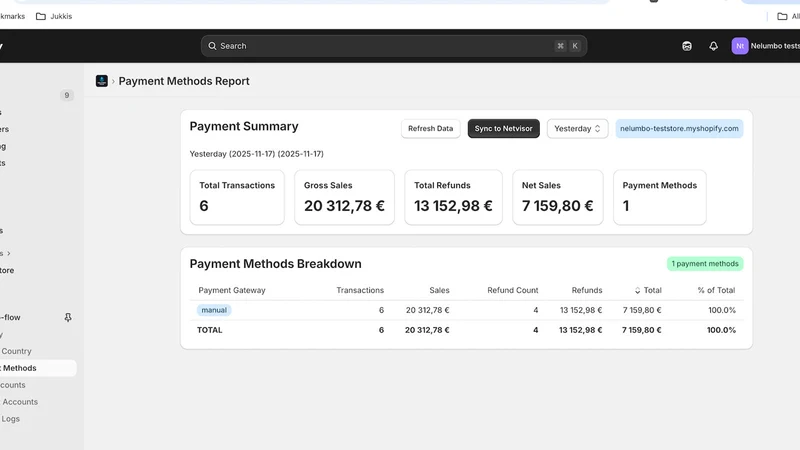
Task: Click the Refresh Data button
Action: coord(431,129)
